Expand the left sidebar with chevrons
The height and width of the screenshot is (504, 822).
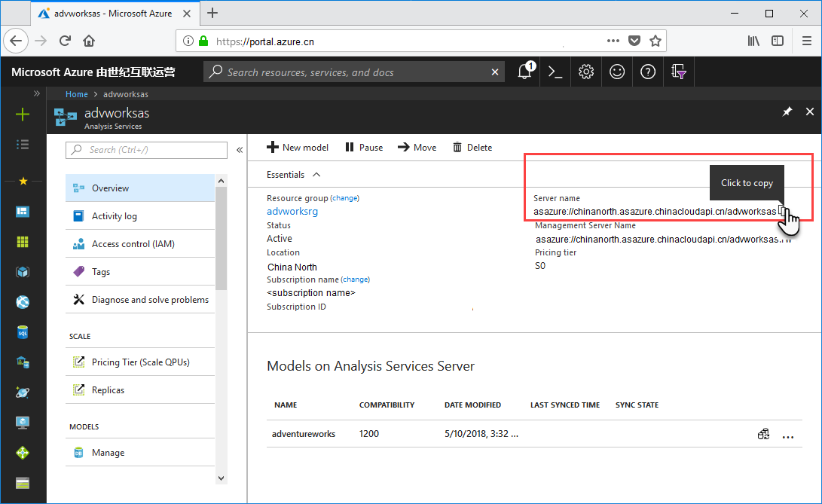[37, 93]
